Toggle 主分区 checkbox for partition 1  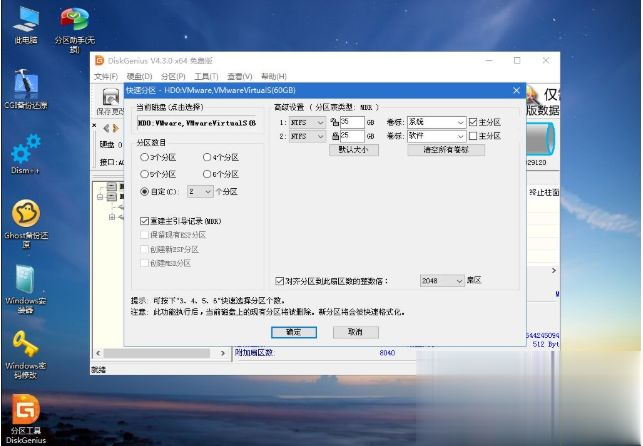pyautogui.click(x=473, y=122)
